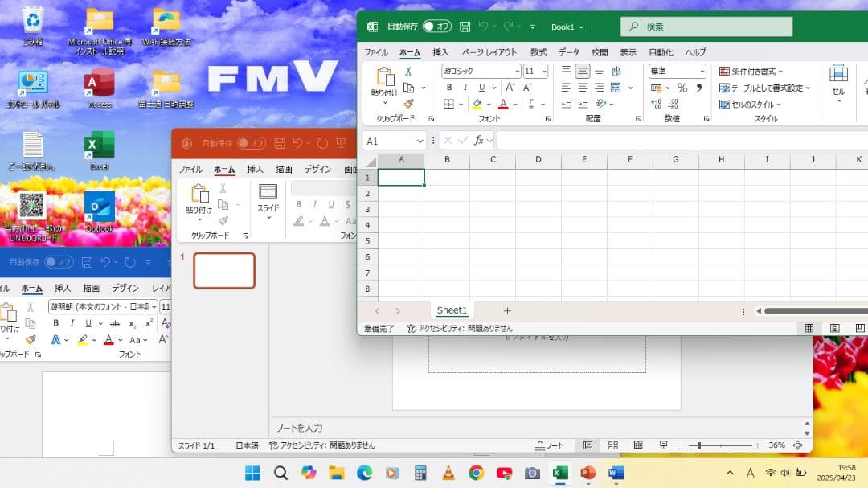Toggle PowerPoint AutoSave switch
The width and height of the screenshot is (868, 488).
[x=251, y=143]
